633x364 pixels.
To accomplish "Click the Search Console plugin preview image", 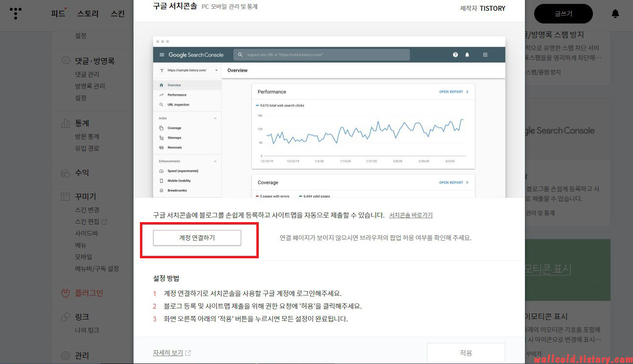I will click(x=329, y=117).
